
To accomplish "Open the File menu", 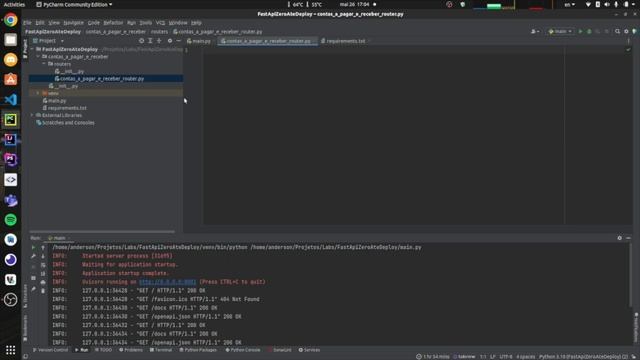I will [27, 23].
